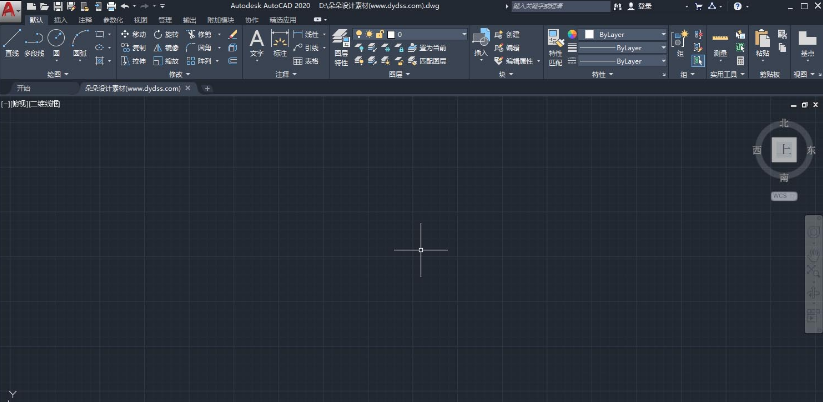Open the Layer Properties (图层特性) panel
Screen dimensions: 823x402
pyautogui.click(x=341, y=47)
